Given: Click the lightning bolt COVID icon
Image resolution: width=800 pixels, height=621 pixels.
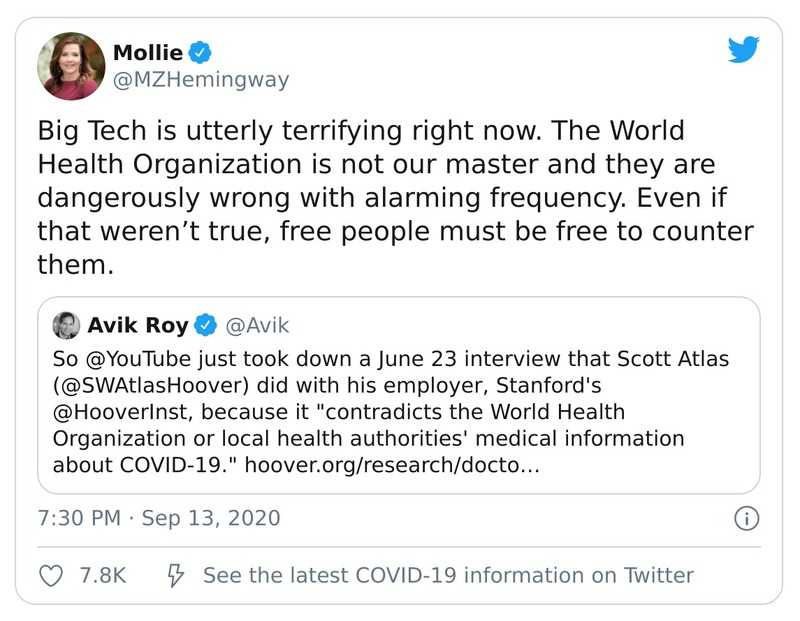Looking at the screenshot, I should (176, 575).
